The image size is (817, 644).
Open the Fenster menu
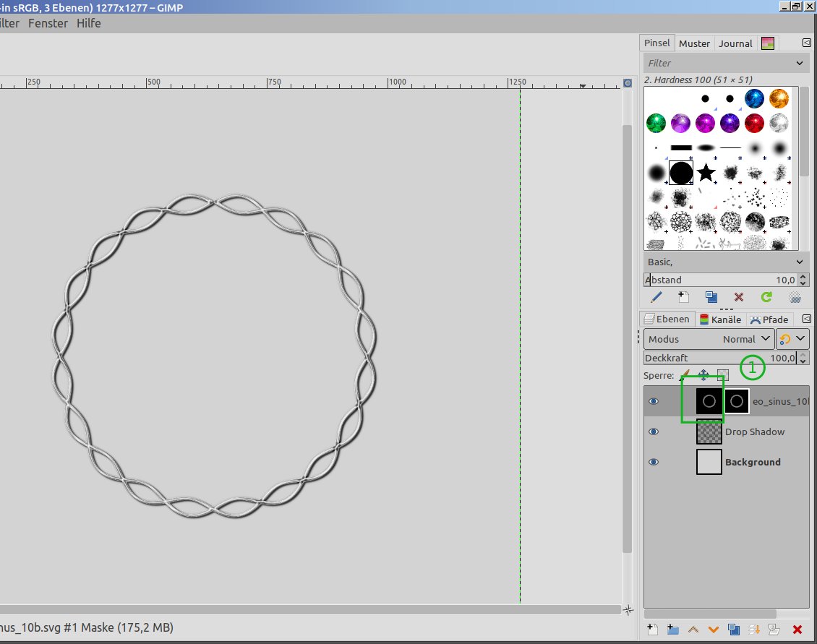pyautogui.click(x=48, y=23)
